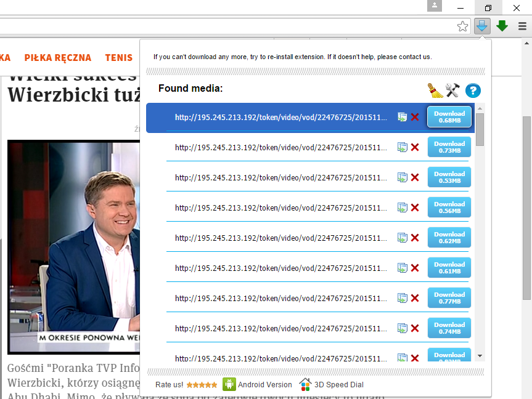Click the broom clear-list icon
Viewport: 532px width, 399px height.
click(435, 91)
